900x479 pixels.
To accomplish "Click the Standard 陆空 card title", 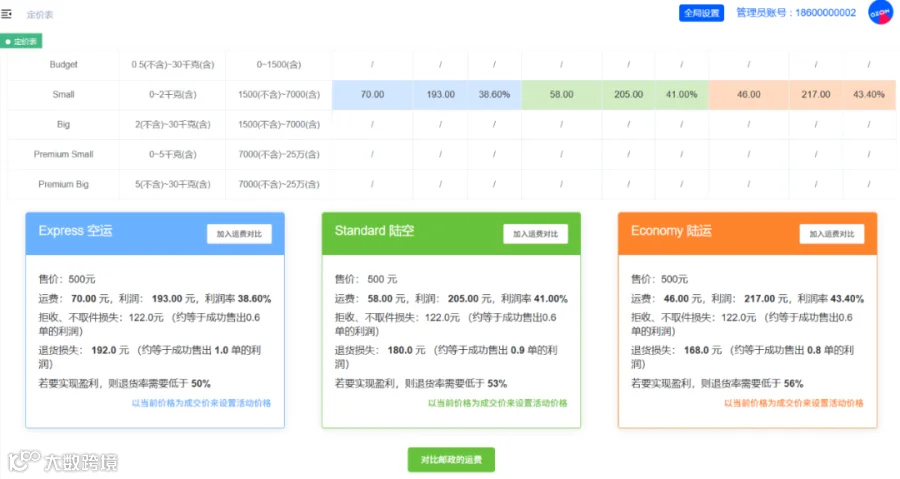I will click(x=374, y=231).
